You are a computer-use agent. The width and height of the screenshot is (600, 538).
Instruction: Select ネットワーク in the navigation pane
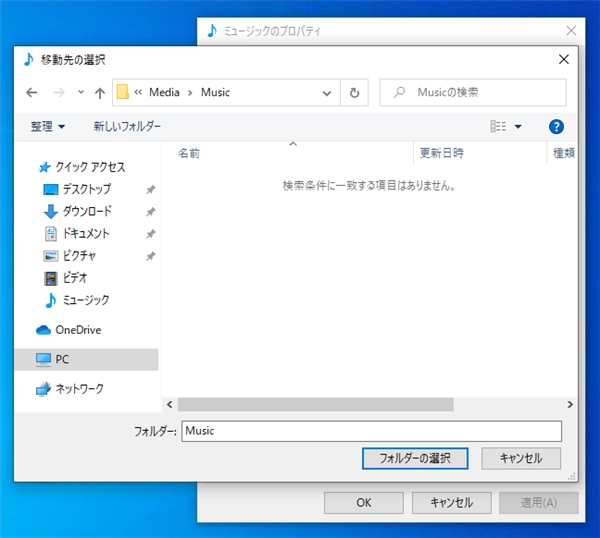click(x=80, y=389)
